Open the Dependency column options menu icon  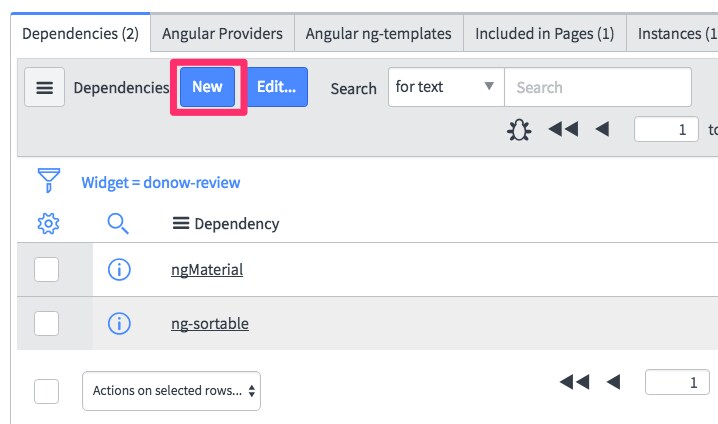tap(181, 224)
